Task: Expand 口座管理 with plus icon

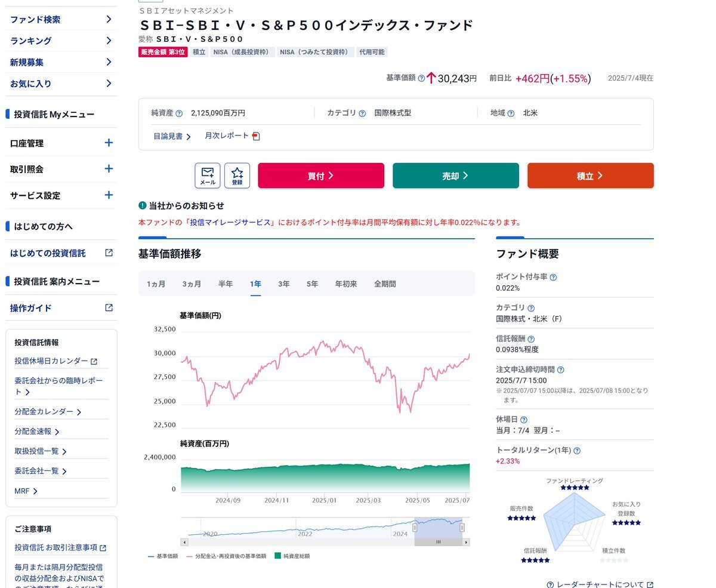Action: (109, 143)
